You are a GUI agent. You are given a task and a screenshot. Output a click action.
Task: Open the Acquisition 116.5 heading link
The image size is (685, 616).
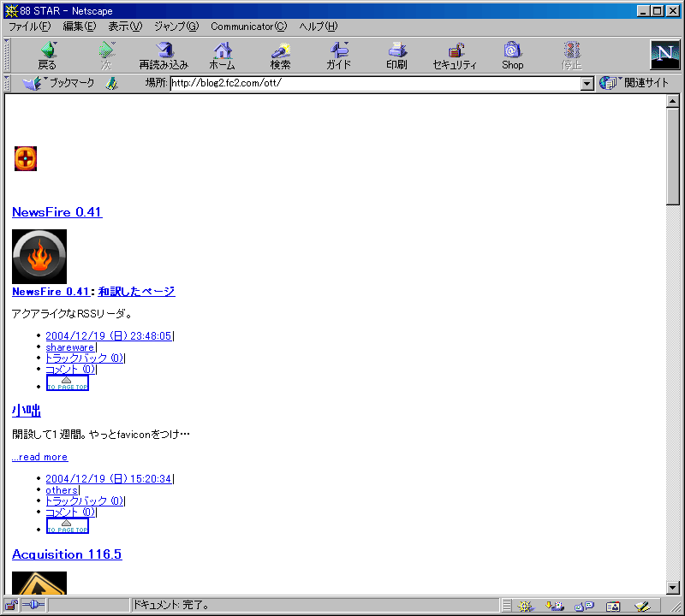click(x=67, y=554)
